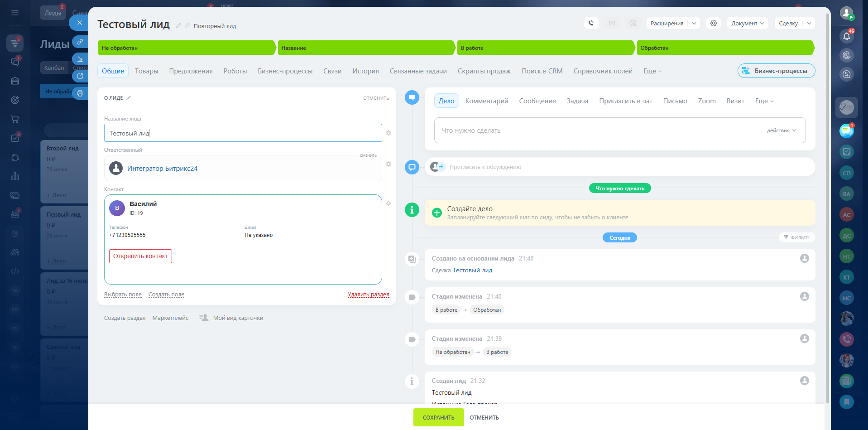Select the Комментарий tab in timeline
This screenshot has height=430, width=868.
pyautogui.click(x=486, y=101)
